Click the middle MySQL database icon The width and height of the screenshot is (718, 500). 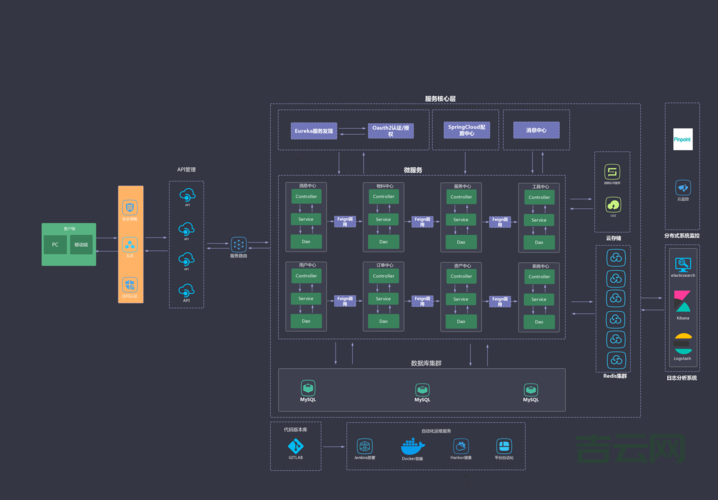coord(422,389)
